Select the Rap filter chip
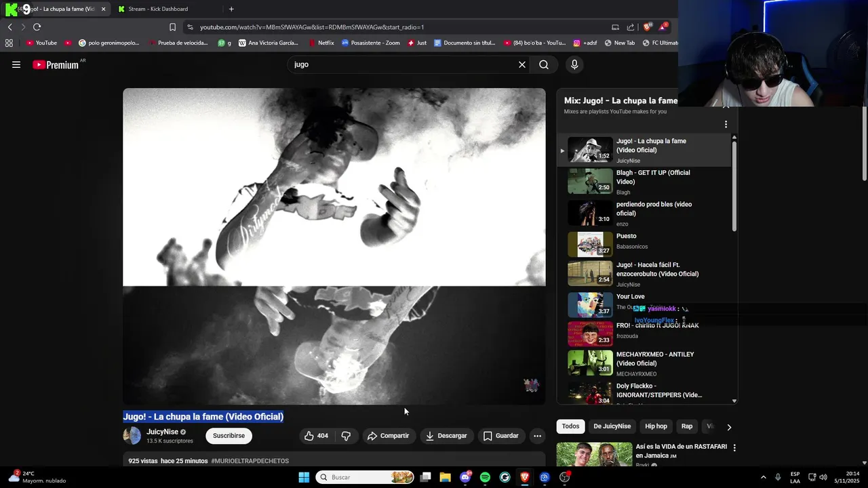 [687, 426]
